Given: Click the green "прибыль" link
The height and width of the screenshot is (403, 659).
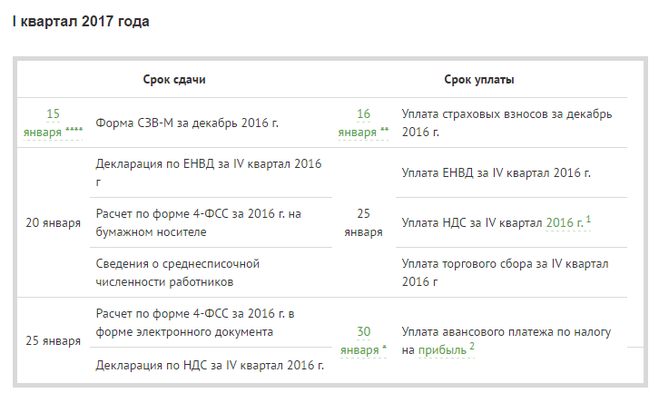Looking at the screenshot, I should pos(441,350).
